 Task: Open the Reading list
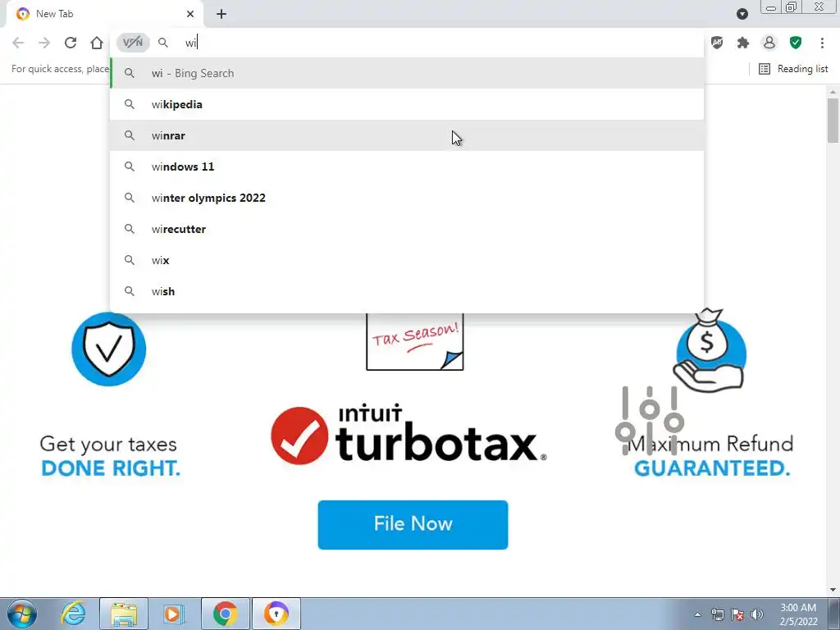tap(793, 69)
